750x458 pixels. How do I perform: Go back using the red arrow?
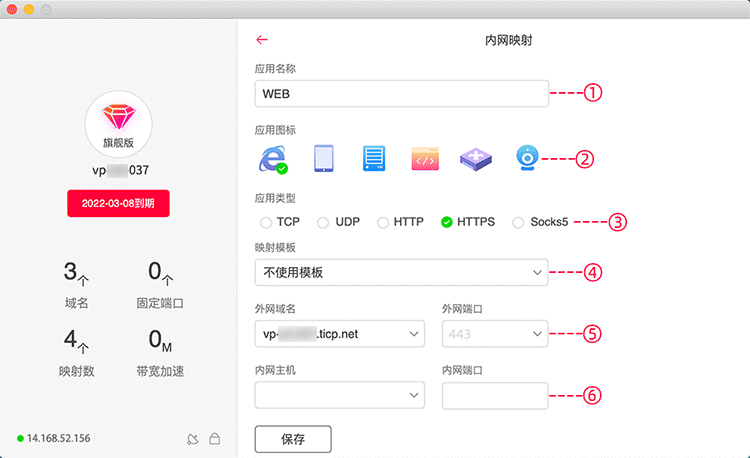tap(262, 40)
